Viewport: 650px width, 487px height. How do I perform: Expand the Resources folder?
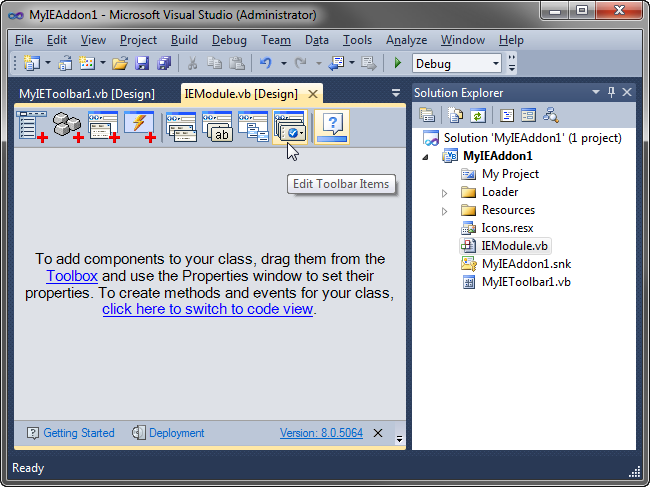coord(444,211)
